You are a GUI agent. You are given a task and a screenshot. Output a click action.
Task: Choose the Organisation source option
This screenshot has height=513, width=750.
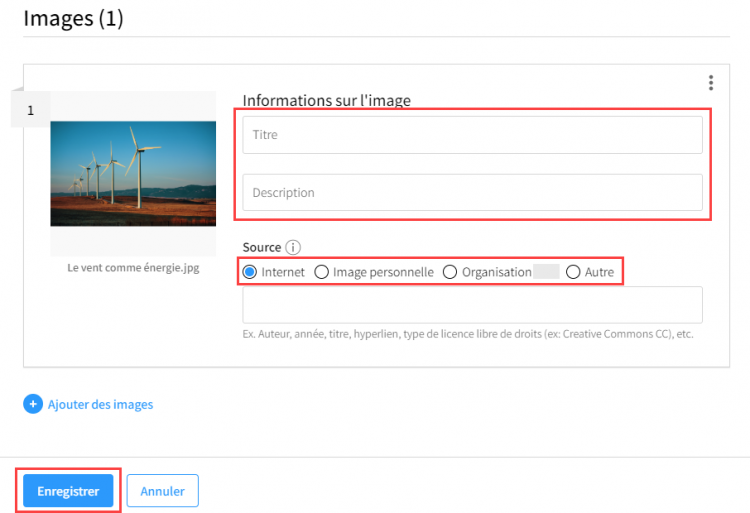point(450,272)
